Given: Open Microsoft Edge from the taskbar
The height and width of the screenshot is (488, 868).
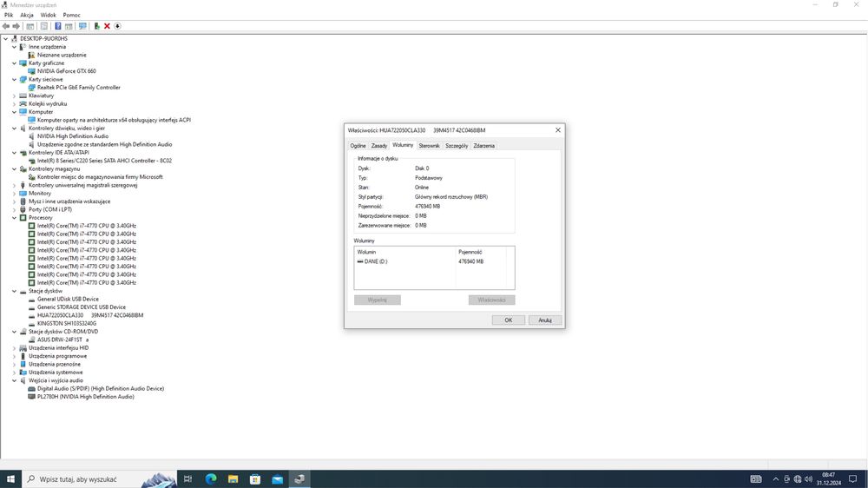Looking at the screenshot, I should [211, 479].
